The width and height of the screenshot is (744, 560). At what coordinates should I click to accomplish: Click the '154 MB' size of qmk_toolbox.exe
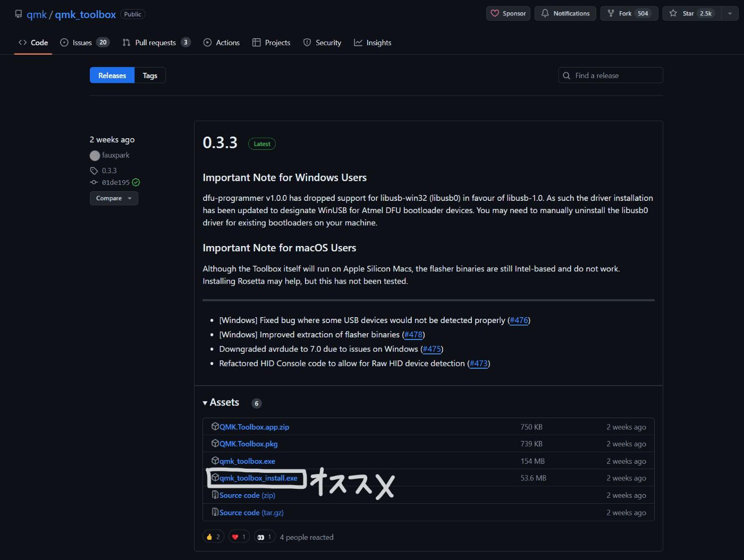click(x=532, y=461)
